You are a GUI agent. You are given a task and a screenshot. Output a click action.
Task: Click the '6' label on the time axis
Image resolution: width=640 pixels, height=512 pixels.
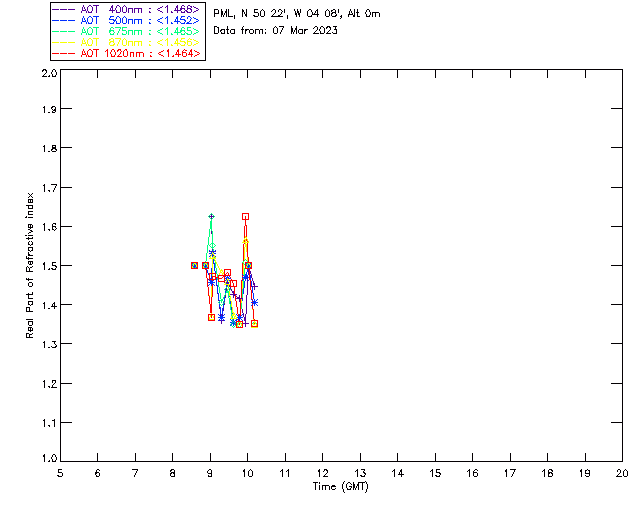pos(98,473)
